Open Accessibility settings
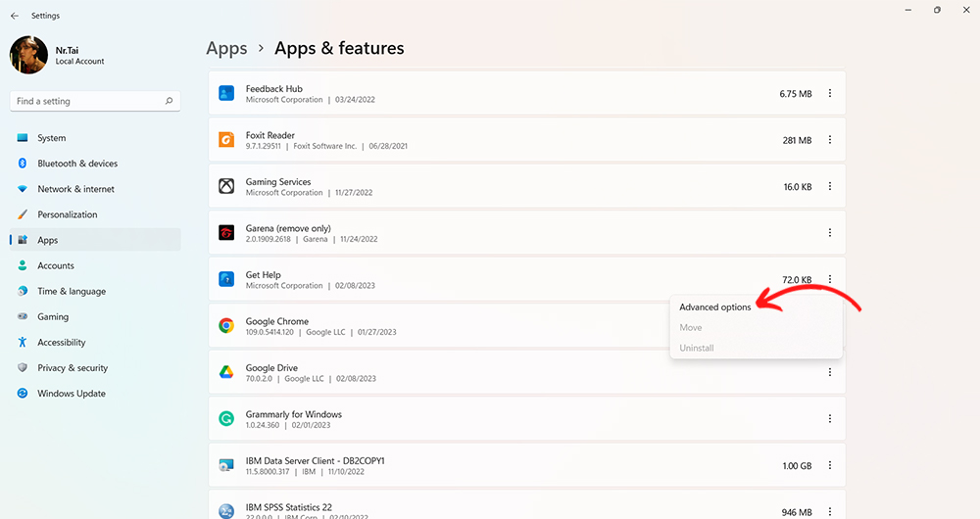The height and width of the screenshot is (519, 980). tap(95, 343)
